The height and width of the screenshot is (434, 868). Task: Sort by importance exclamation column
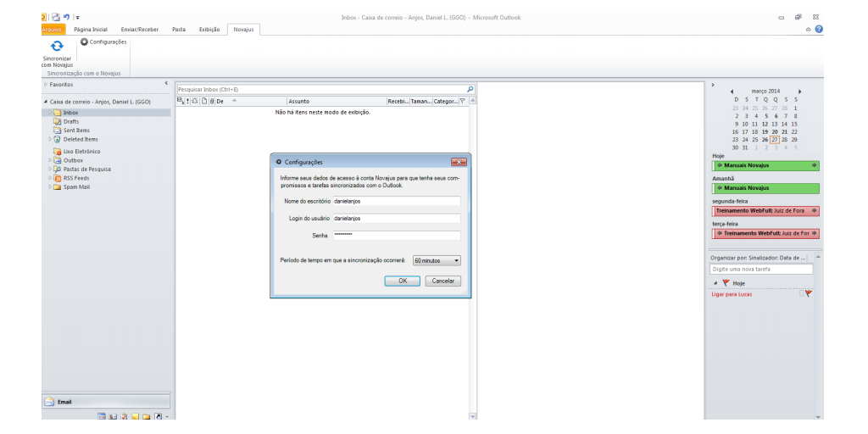187,102
